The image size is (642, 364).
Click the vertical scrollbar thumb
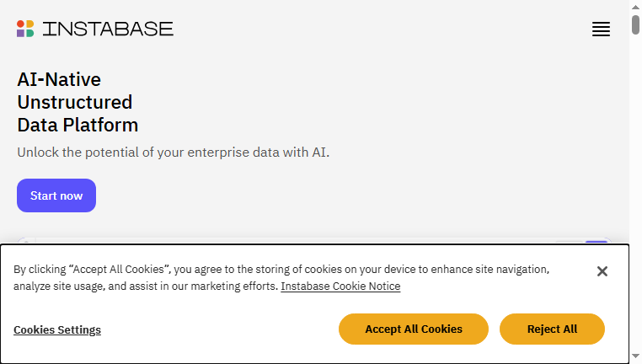(x=635, y=24)
